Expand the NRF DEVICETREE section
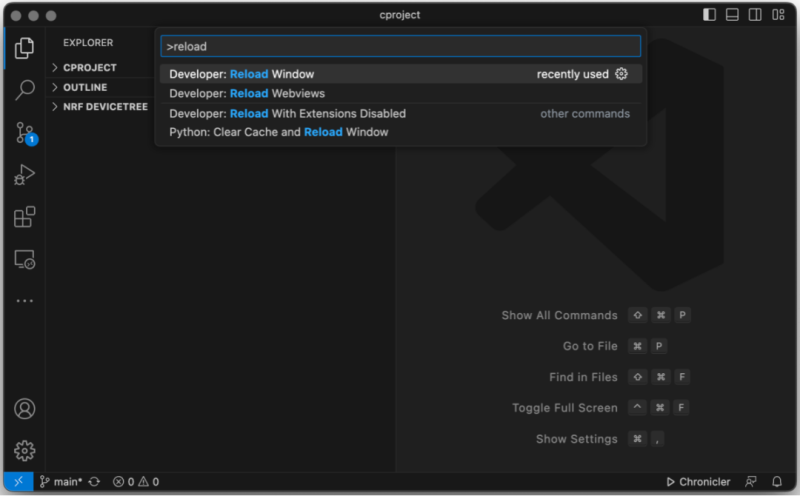Viewport: 800px width, 496px height. coord(105,106)
